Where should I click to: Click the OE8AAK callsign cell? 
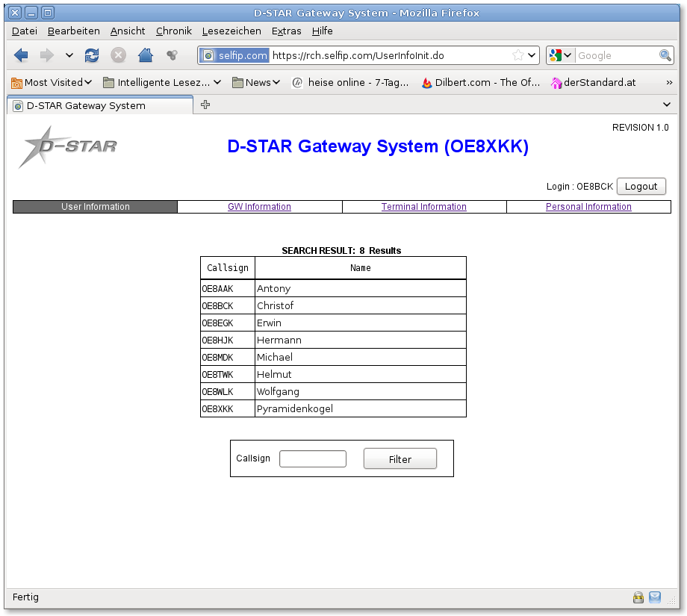pos(228,289)
